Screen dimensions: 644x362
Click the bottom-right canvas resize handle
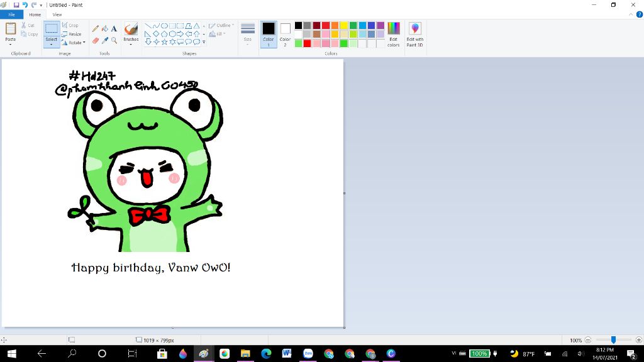click(x=344, y=327)
